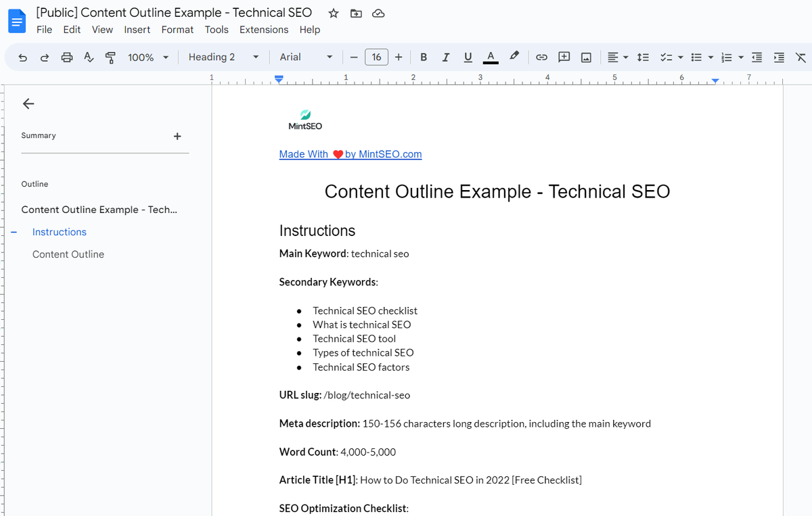Click the Instructions heading in the document
Image resolution: width=812 pixels, height=516 pixels.
(317, 231)
